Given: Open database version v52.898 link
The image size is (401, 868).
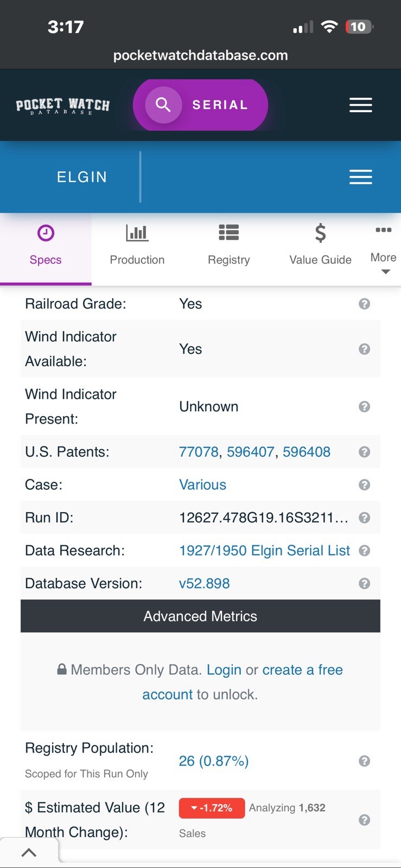Looking at the screenshot, I should 205,583.
